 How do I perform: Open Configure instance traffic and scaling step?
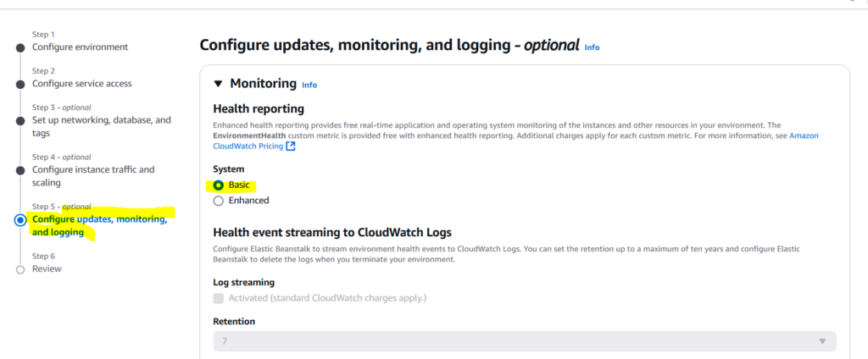[x=93, y=176]
